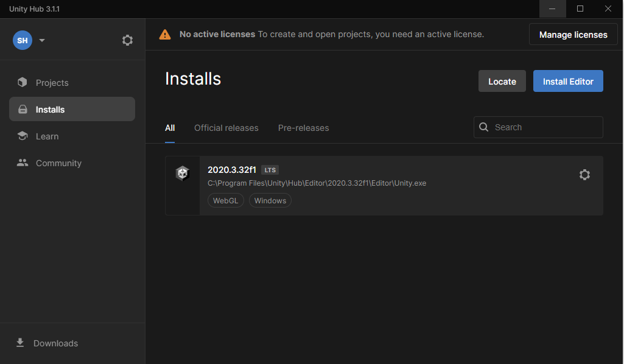
Task: Select the Windows module tag
Action: 270,200
